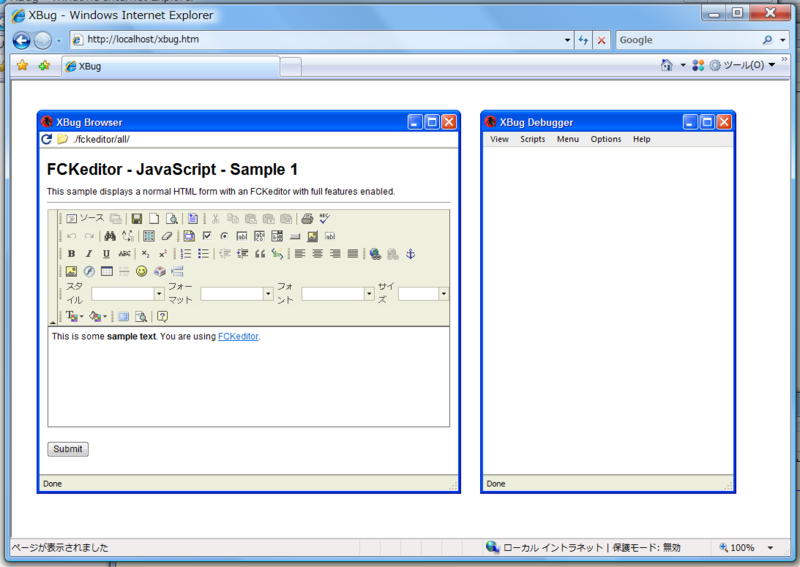Viewport: 800px width, 567px height.
Task: Click the Replace icon
Action: point(128,236)
